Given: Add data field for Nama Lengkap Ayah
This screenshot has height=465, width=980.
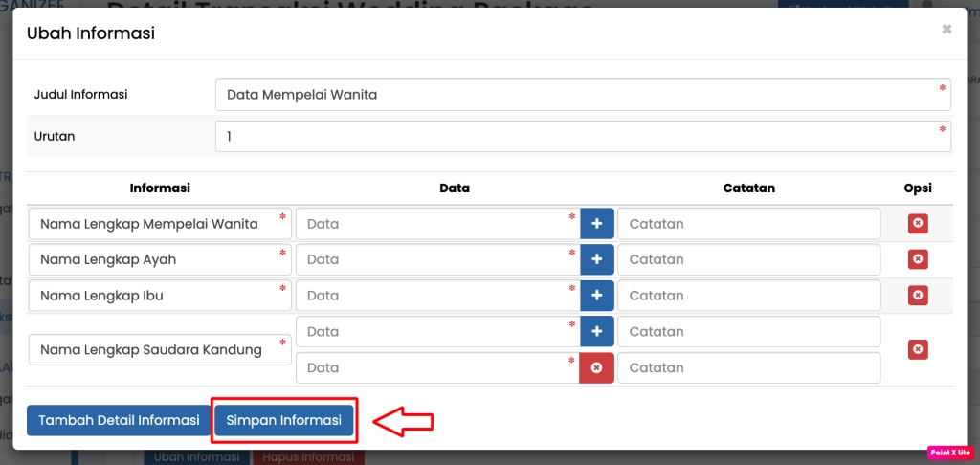Looking at the screenshot, I should (596, 259).
